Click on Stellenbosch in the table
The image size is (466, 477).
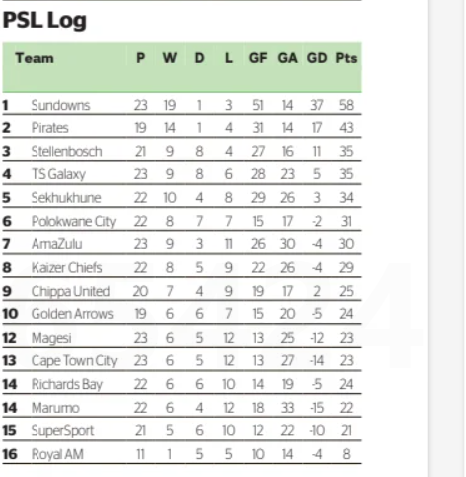[67, 152]
